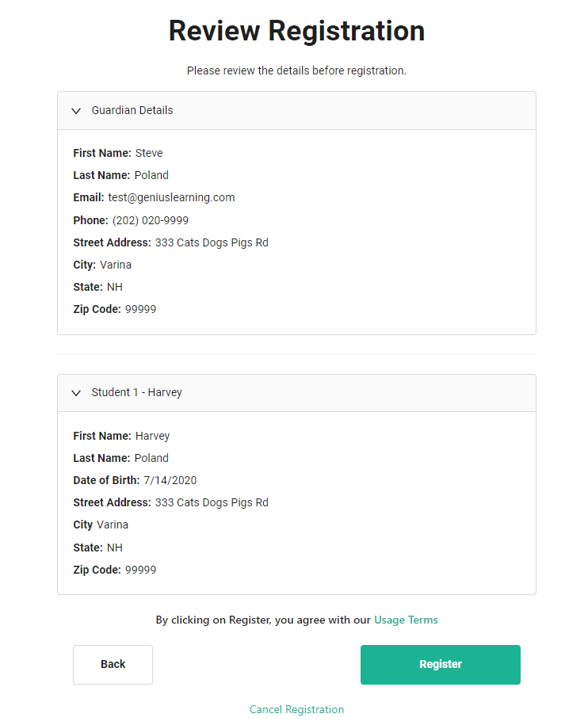Click the guardian phone number (202) 020-9999
The image size is (588, 725).
click(x=151, y=220)
